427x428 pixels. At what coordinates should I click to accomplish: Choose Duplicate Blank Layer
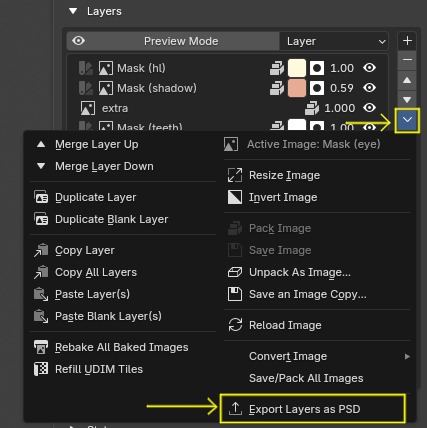click(123, 219)
